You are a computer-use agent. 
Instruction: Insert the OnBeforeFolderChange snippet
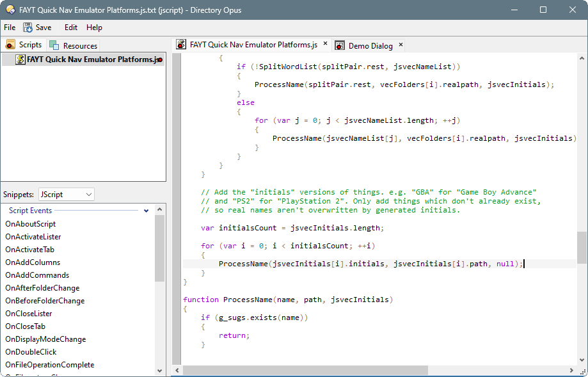tap(45, 300)
